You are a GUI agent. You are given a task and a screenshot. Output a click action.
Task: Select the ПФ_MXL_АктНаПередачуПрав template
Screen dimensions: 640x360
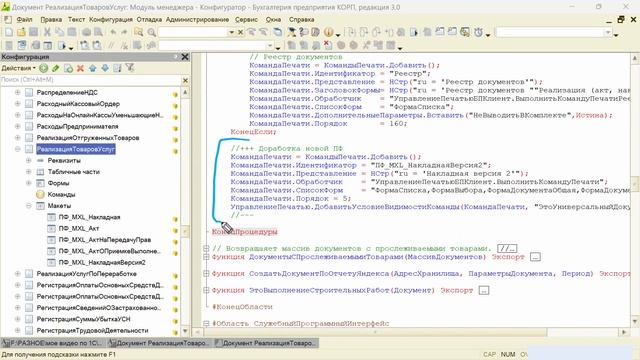tap(104, 240)
